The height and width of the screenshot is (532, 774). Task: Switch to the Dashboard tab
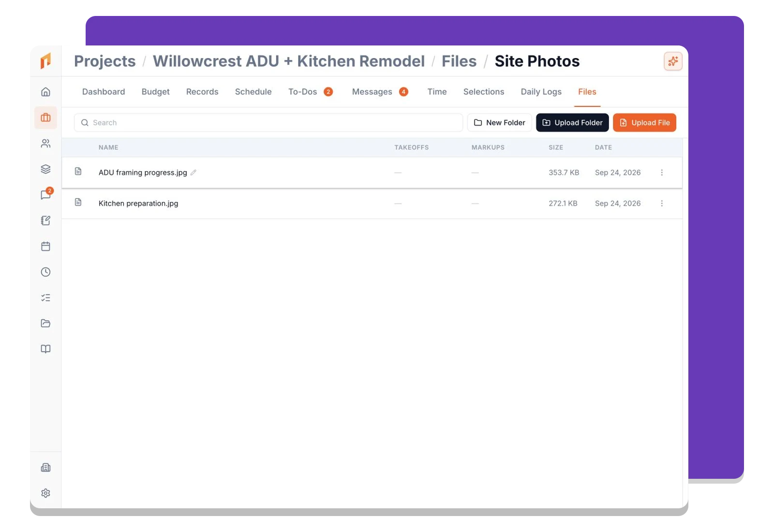pos(104,92)
